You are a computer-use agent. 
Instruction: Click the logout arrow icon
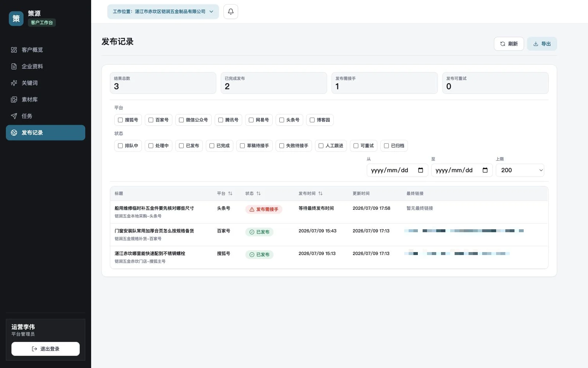(x=35, y=349)
